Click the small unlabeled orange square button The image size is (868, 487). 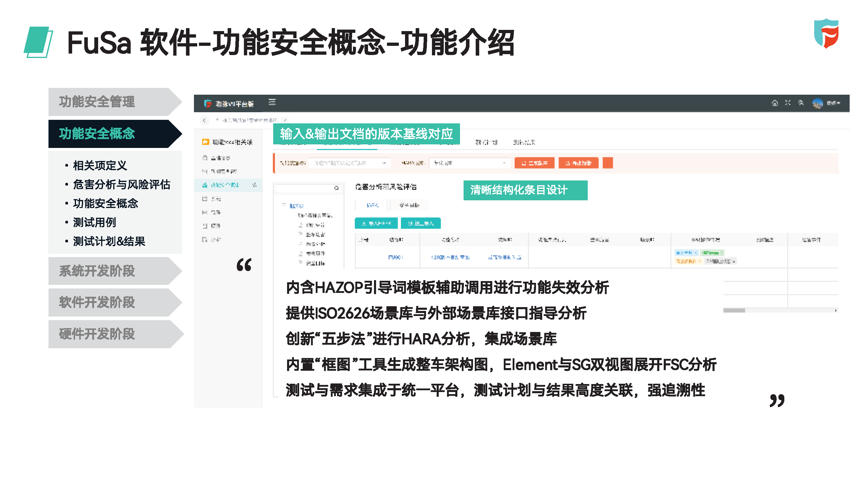pos(608,163)
